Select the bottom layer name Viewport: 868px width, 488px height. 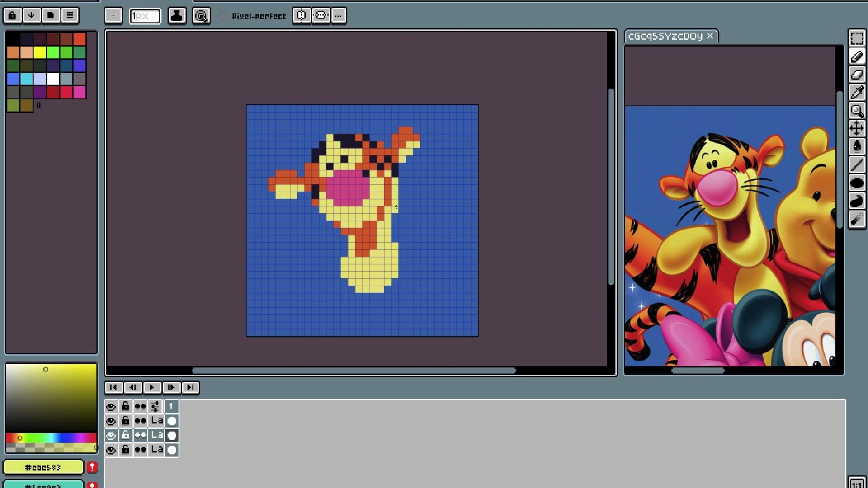(x=156, y=450)
